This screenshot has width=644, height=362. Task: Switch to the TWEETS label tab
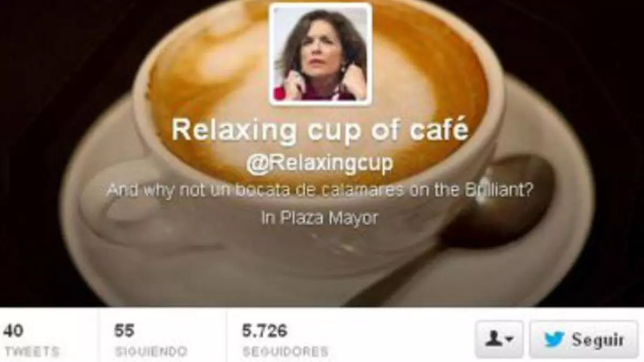coord(31,352)
